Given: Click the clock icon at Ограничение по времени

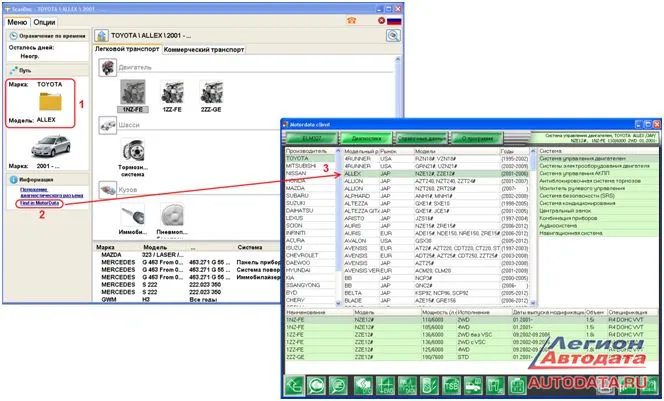Looking at the screenshot, I should click(13, 36).
